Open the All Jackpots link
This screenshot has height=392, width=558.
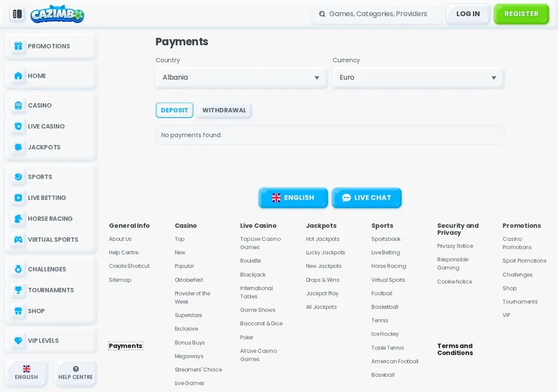click(x=321, y=307)
